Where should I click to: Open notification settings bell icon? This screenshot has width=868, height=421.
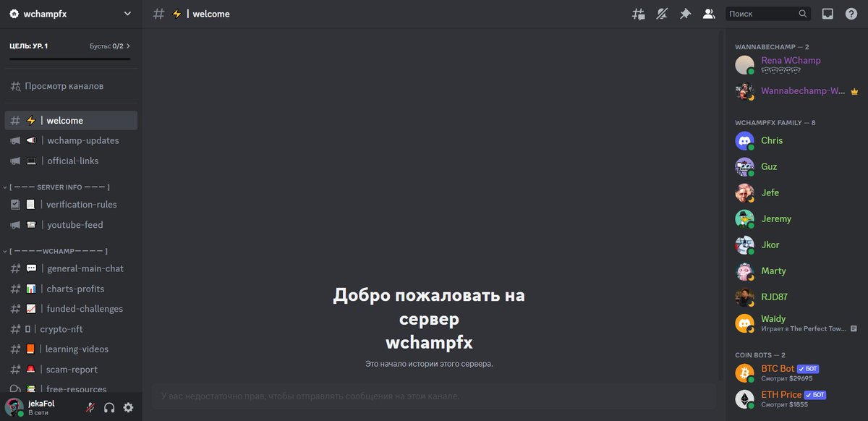662,14
